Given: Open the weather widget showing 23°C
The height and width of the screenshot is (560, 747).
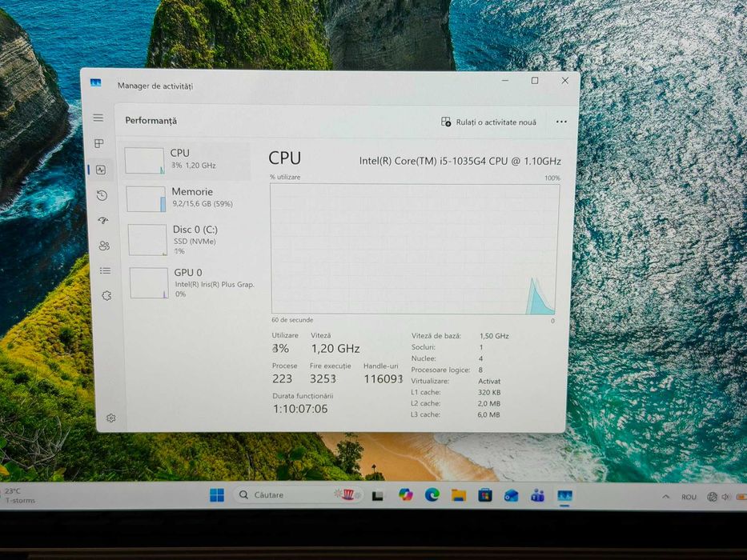Looking at the screenshot, I should pyautogui.click(x=19, y=495).
